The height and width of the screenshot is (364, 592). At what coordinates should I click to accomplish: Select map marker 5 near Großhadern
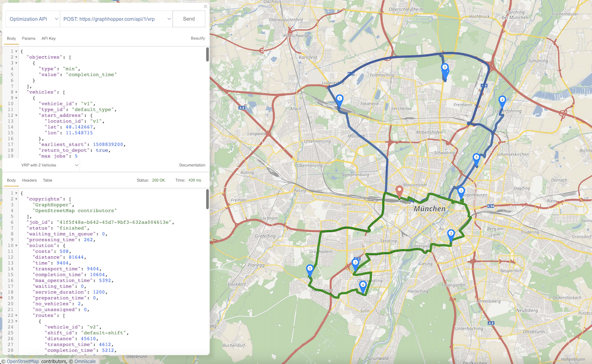coord(310,270)
